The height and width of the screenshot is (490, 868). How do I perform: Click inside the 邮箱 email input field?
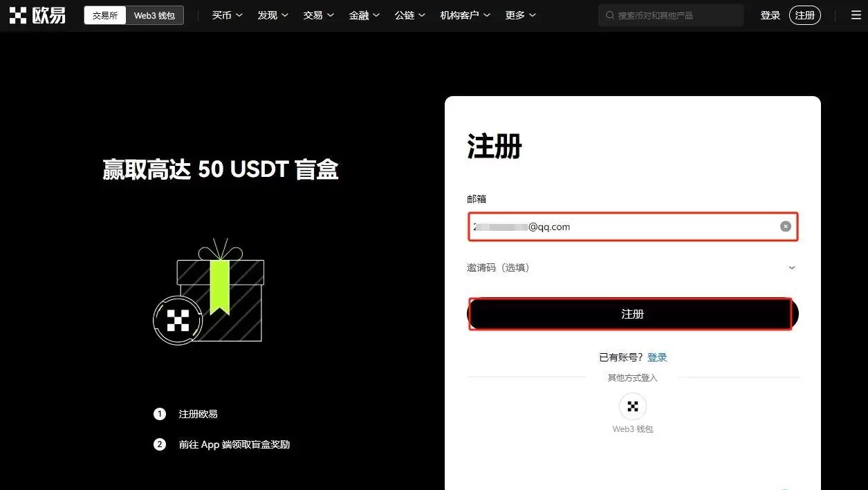[622, 226]
